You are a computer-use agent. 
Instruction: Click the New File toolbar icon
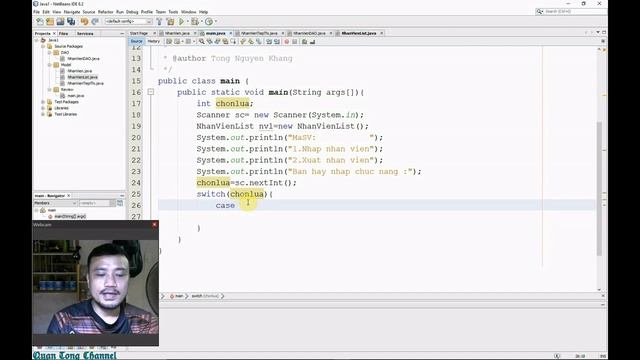[x=40, y=22]
